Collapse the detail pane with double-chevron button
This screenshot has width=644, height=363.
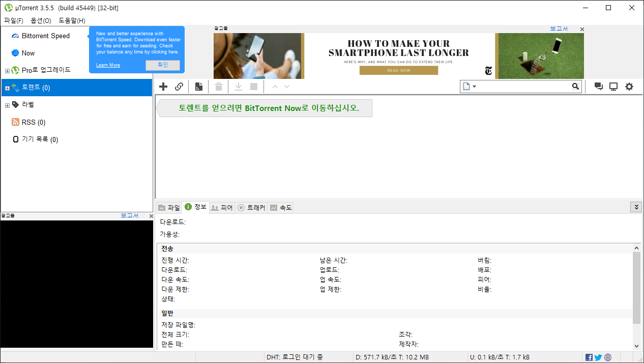(636, 207)
